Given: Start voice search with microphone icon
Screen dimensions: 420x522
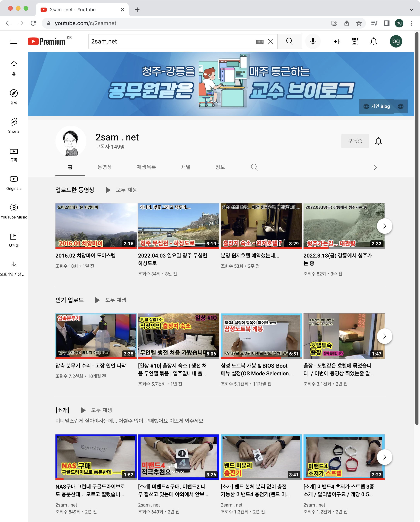Looking at the screenshot, I should pos(313,41).
